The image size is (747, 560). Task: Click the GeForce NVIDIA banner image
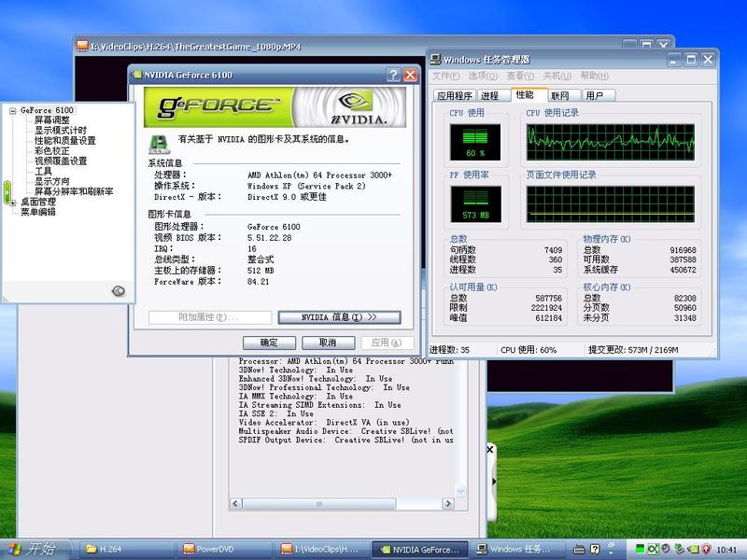coord(275,106)
